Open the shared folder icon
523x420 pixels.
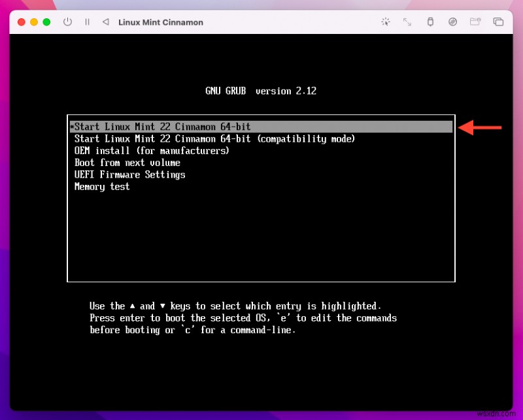475,22
